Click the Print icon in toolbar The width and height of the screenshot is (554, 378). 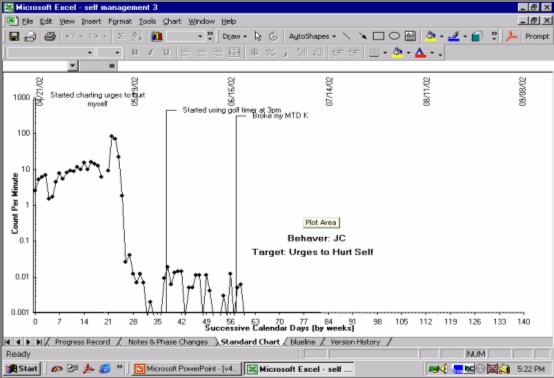pyautogui.click(x=50, y=36)
